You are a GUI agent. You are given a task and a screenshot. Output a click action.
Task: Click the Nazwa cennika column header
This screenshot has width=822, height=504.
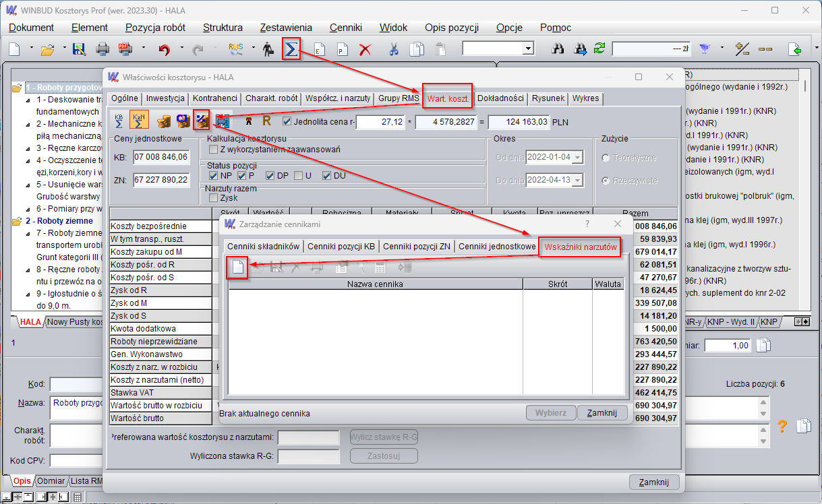(376, 284)
